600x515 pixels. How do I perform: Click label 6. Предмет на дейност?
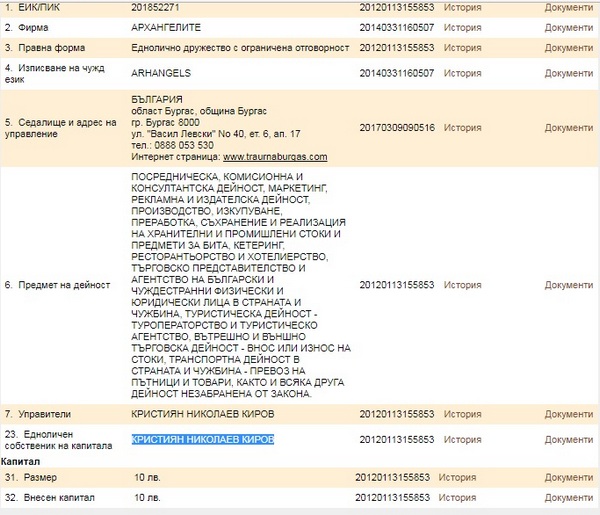57,285
